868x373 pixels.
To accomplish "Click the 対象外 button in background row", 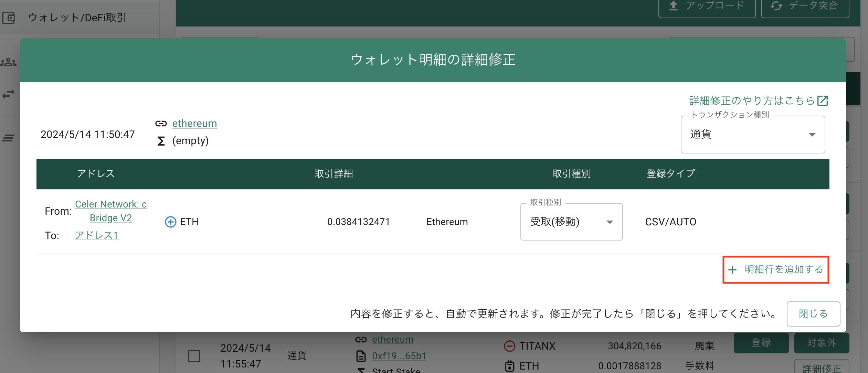I will coord(822,343).
